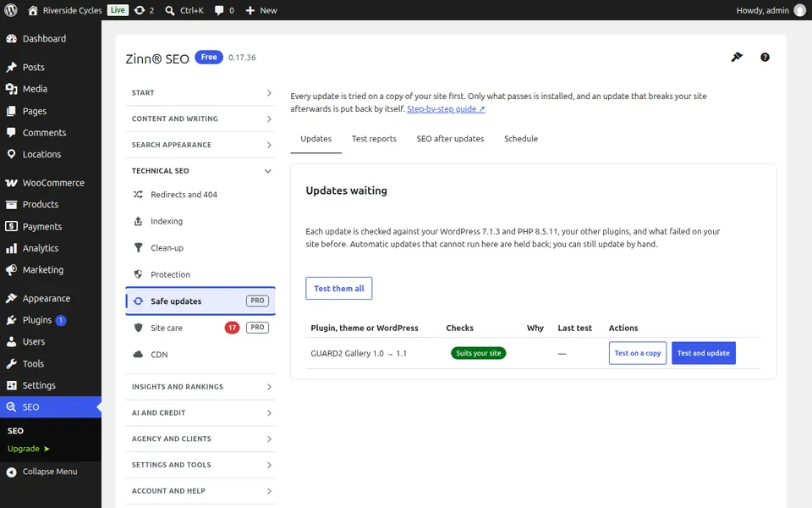Open the Clean-up section

click(x=200, y=248)
